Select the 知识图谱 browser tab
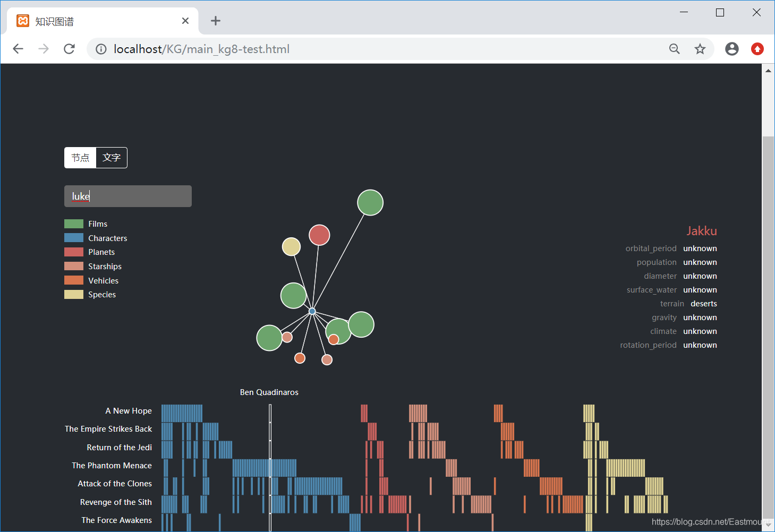This screenshot has width=775, height=532. pos(103,21)
